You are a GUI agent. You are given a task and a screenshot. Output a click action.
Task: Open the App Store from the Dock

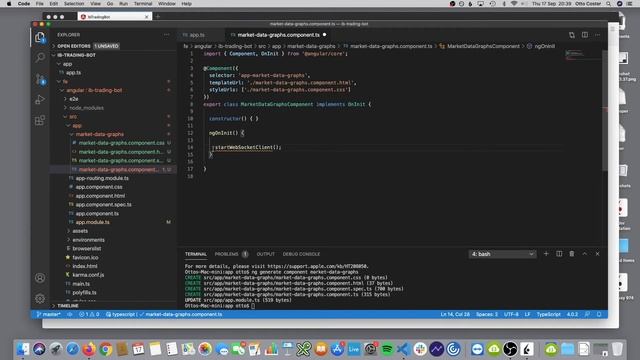[x=337, y=349]
